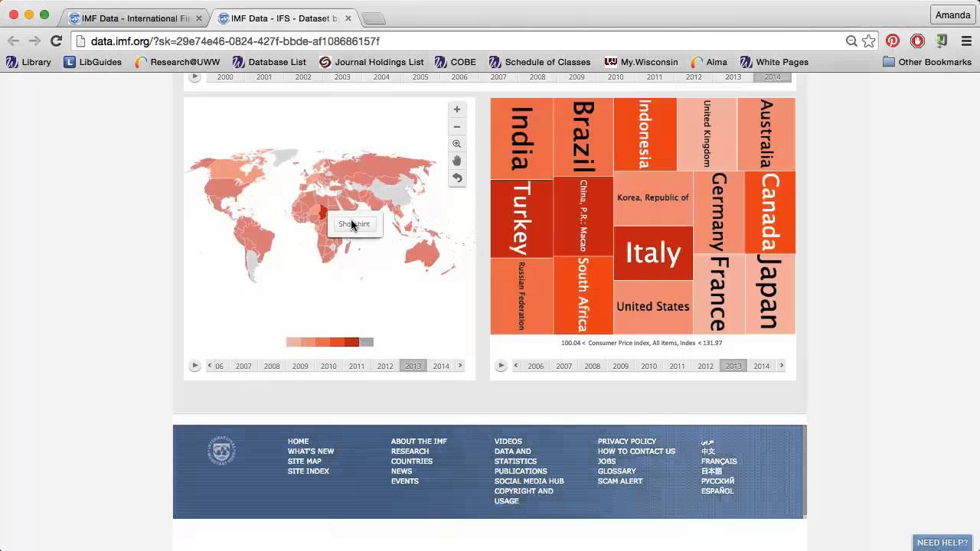Click the address bar URL field

pos(459,41)
